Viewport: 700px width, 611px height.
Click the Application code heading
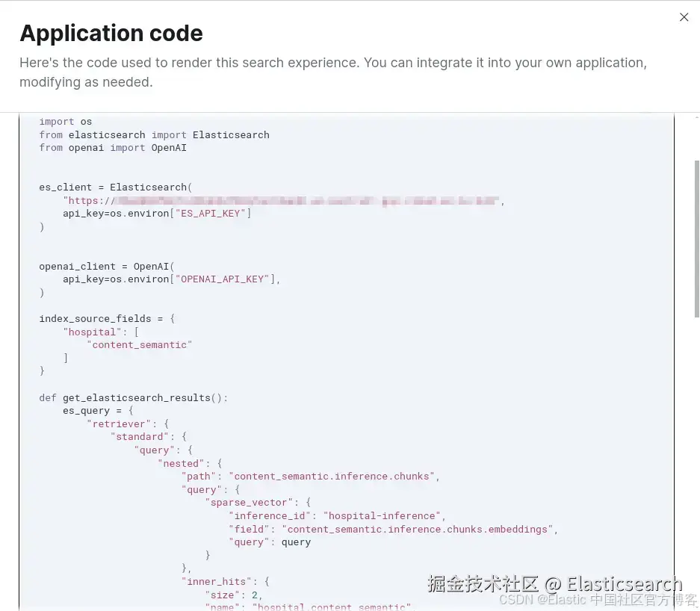coord(111,34)
